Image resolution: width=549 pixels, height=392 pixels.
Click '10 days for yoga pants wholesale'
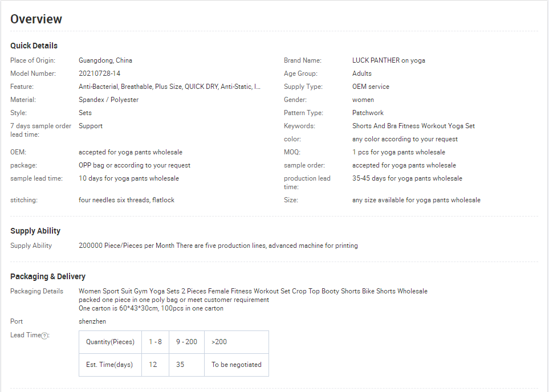129,178
